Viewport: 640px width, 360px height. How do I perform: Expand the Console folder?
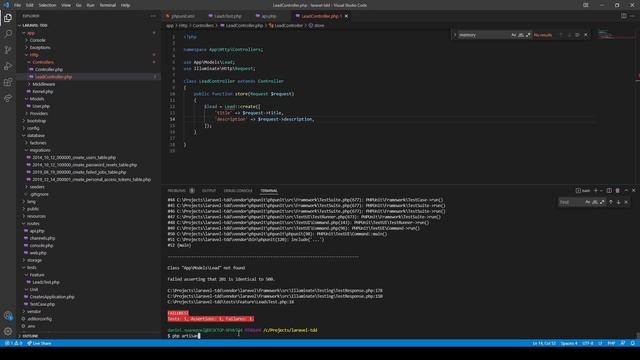(x=37, y=40)
